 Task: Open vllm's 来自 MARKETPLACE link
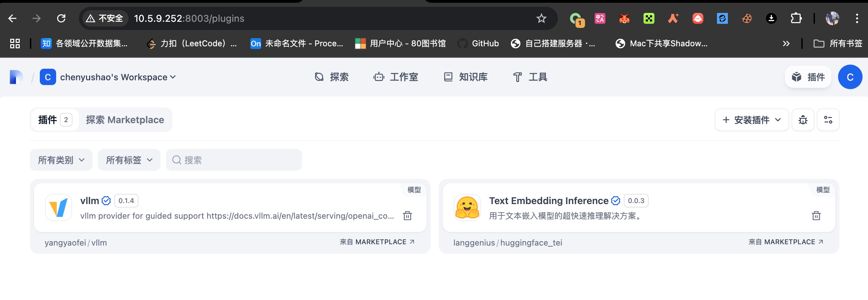point(377,242)
